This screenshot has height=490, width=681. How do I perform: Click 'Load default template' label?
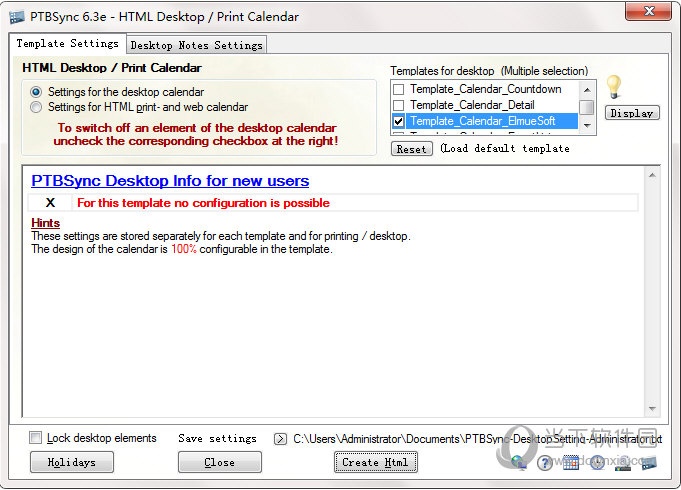pos(505,149)
